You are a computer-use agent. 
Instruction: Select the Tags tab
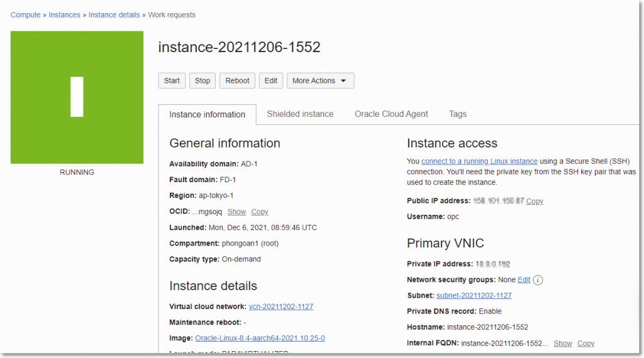[458, 114]
